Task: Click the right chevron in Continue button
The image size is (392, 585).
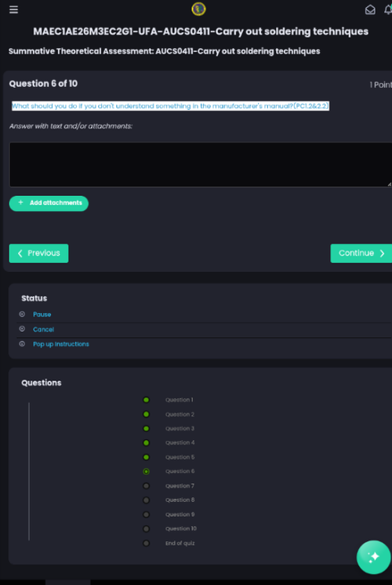Action: [x=382, y=253]
